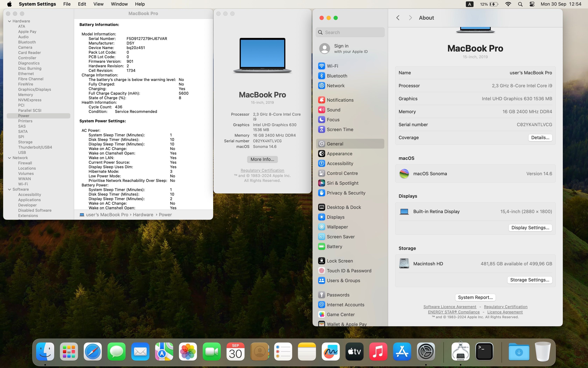Click the System Settings Search field
588x368 pixels.
coord(350,32)
